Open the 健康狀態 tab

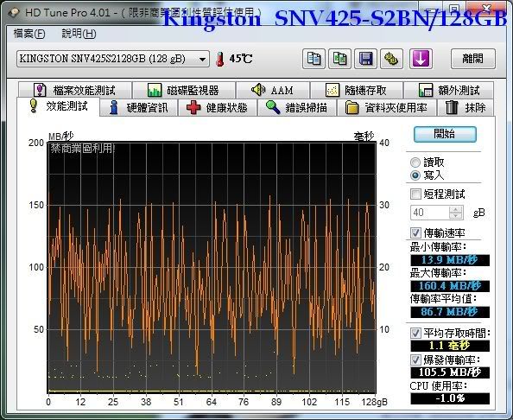pos(218,107)
